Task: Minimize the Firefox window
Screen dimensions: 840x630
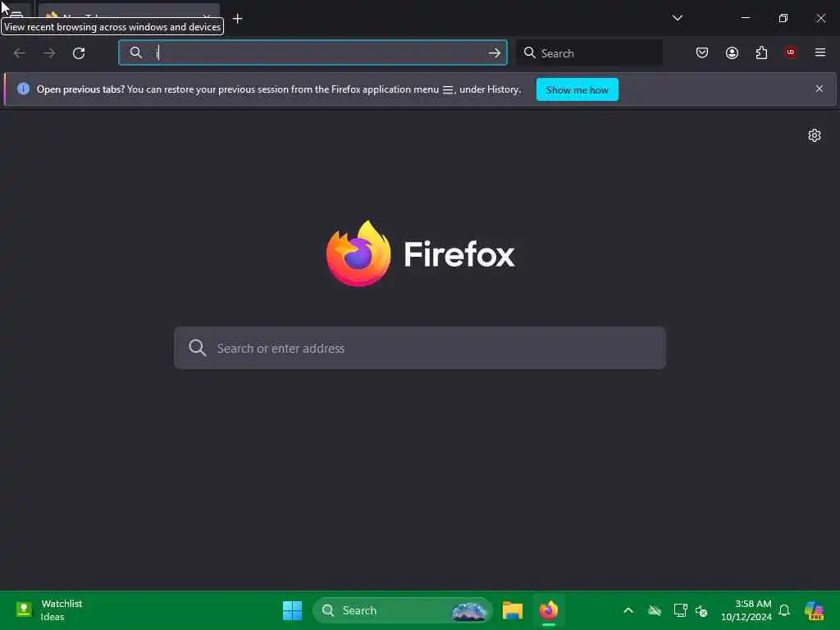Action: [745, 18]
